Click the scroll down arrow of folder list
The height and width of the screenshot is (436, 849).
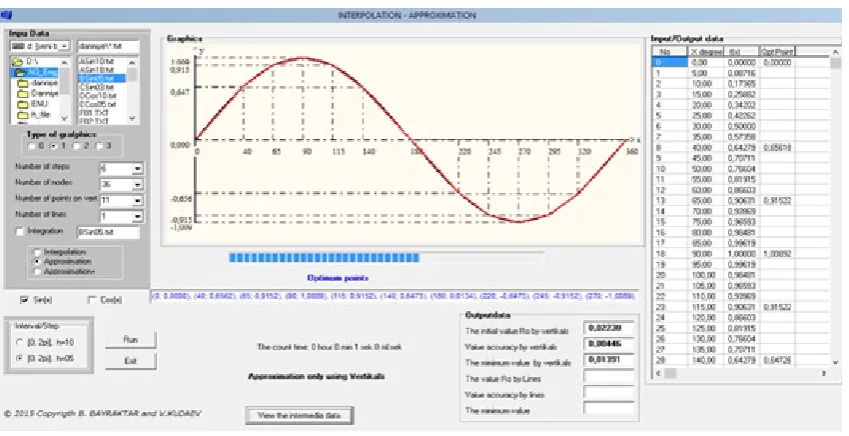66,119
